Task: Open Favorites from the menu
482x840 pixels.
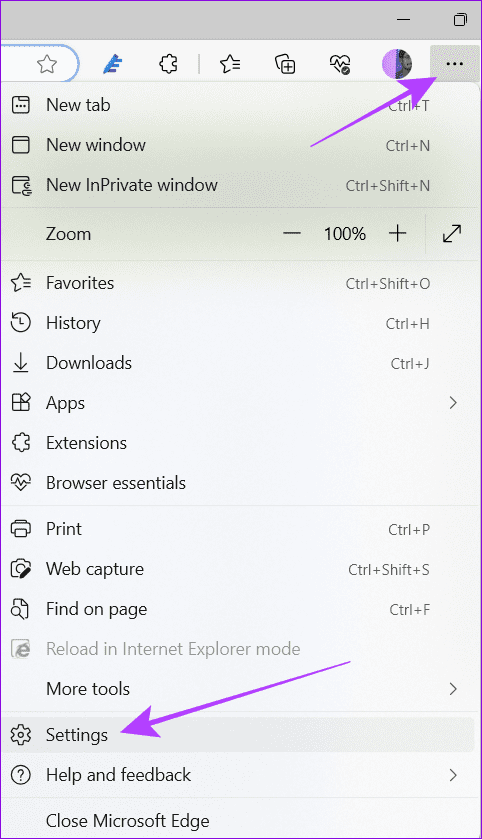Action: click(239, 283)
